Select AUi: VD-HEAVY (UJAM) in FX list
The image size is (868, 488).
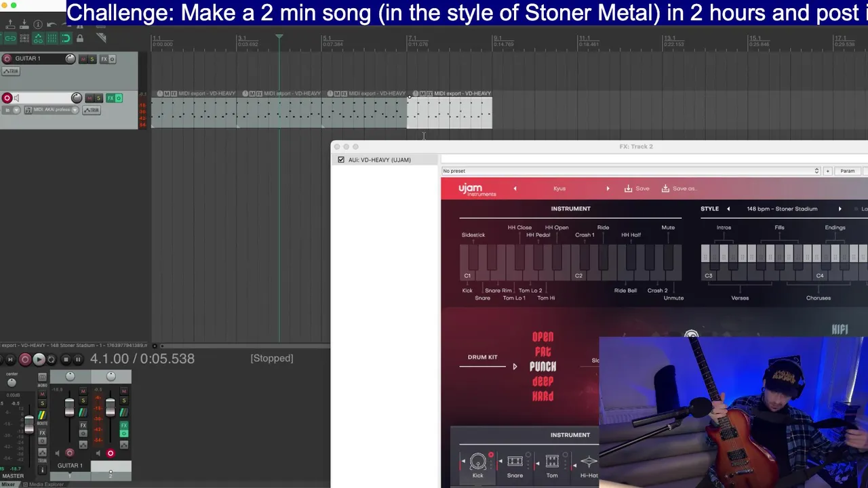click(380, 160)
